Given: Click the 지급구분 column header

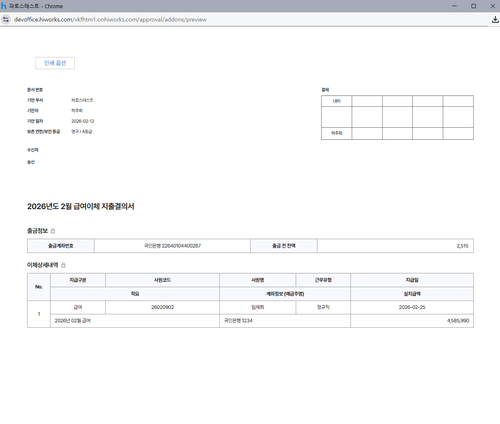Looking at the screenshot, I should tap(78, 280).
